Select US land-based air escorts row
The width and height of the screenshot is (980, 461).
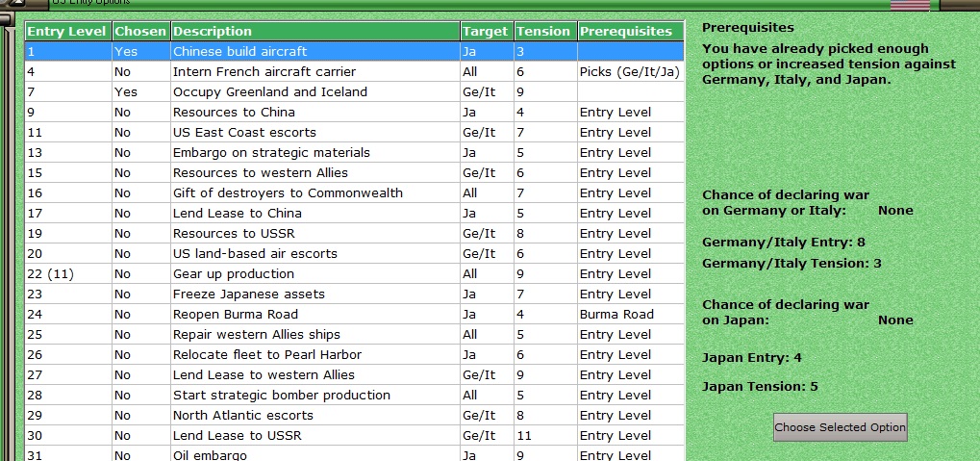tap(354, 253)
